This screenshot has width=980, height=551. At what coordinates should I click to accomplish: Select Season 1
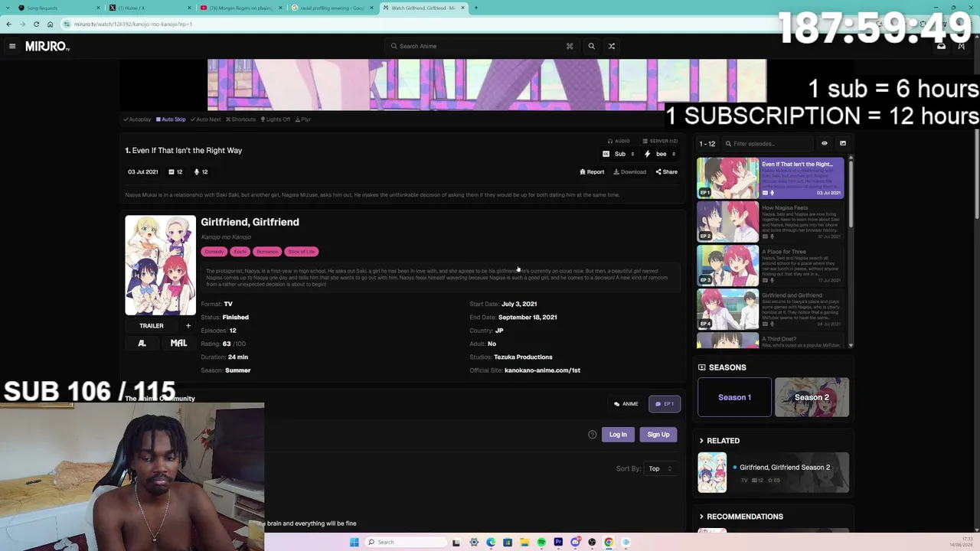pyautogui.click(x=734, y=397)
